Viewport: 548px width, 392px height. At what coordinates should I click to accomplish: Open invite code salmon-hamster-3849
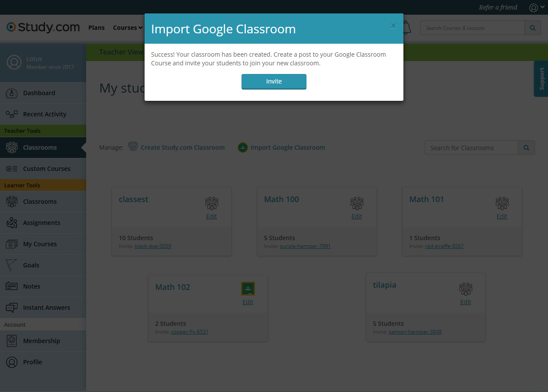tap(415, 332)
